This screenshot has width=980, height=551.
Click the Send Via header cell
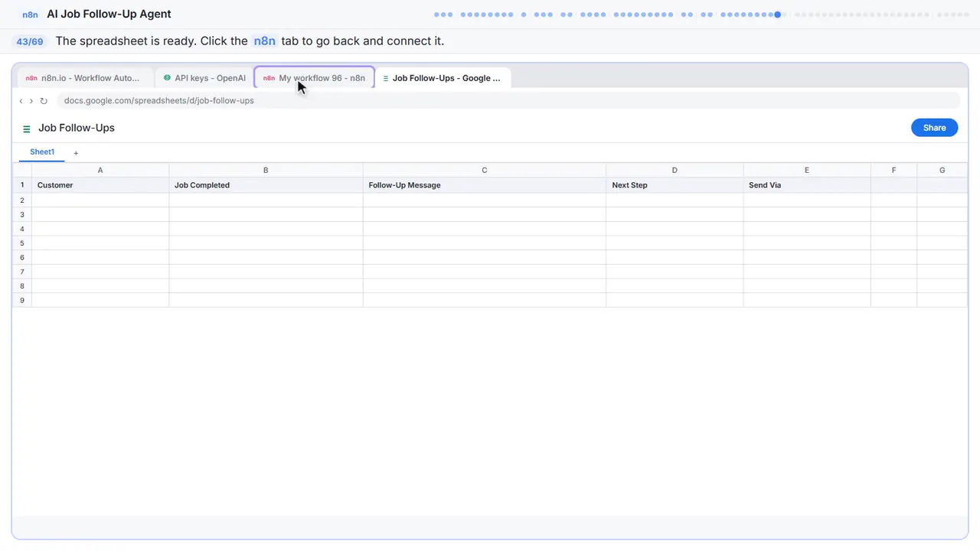coord(807,185)
